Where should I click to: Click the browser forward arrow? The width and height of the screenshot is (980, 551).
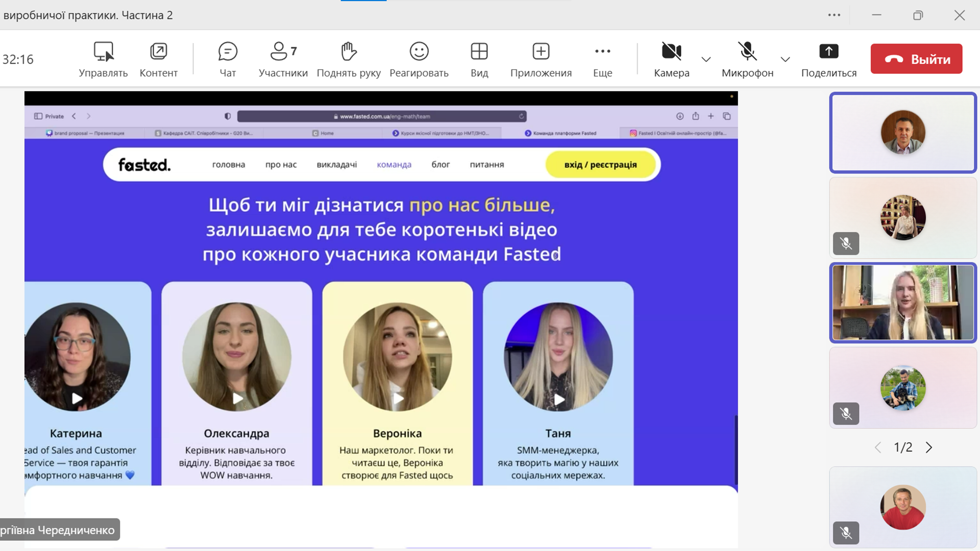[88, 116]
